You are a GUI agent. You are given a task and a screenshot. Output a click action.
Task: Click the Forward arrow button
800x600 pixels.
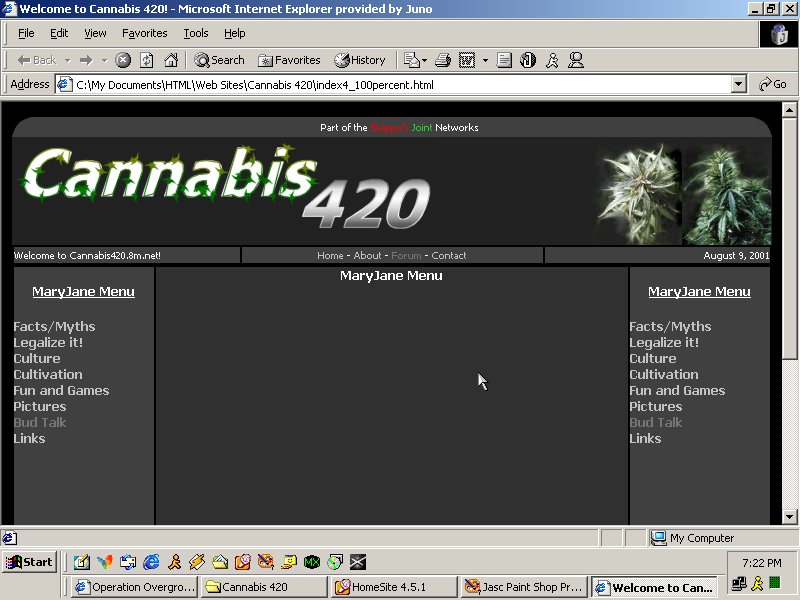click(x=86, y=60)
